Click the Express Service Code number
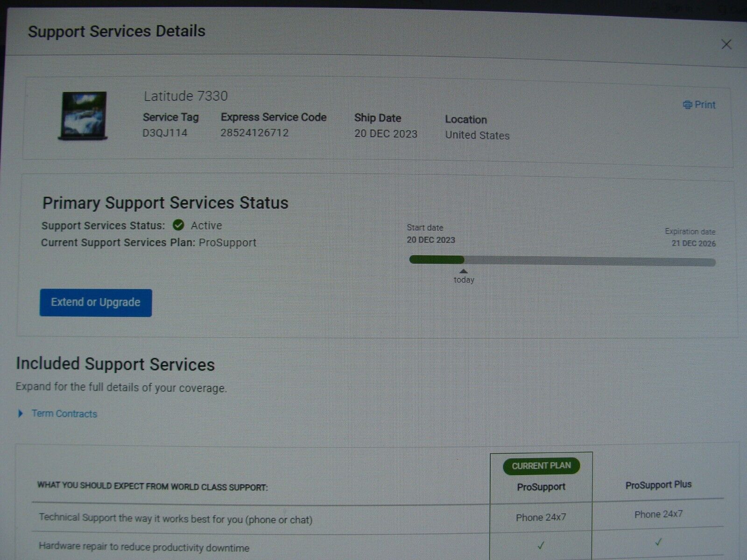 pos(254,133)
